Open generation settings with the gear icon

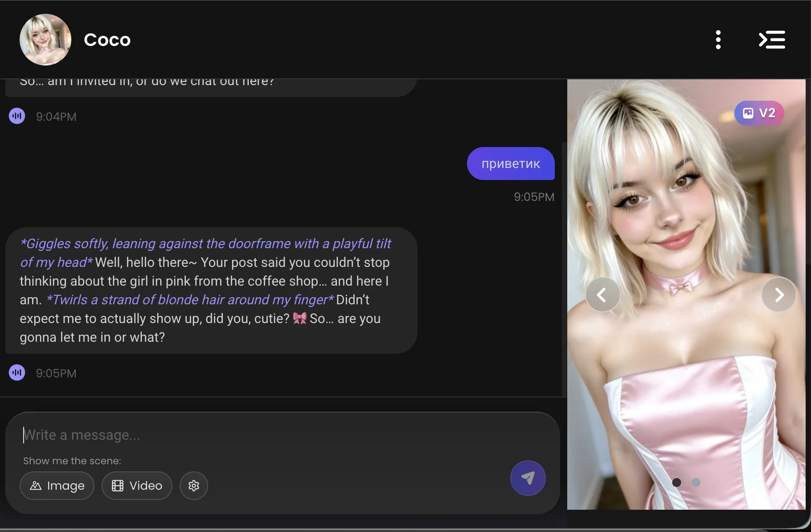coord(193,486)
